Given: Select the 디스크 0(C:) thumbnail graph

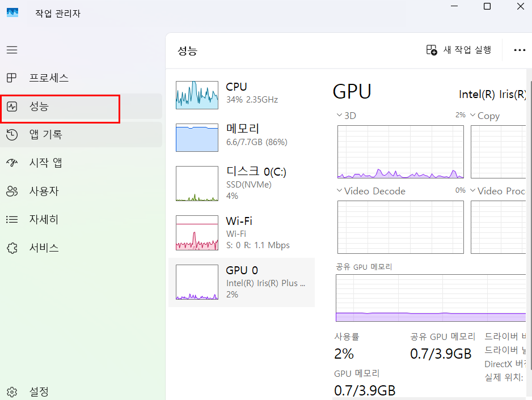Looking at the screenshot, I should tap(197, 184).
